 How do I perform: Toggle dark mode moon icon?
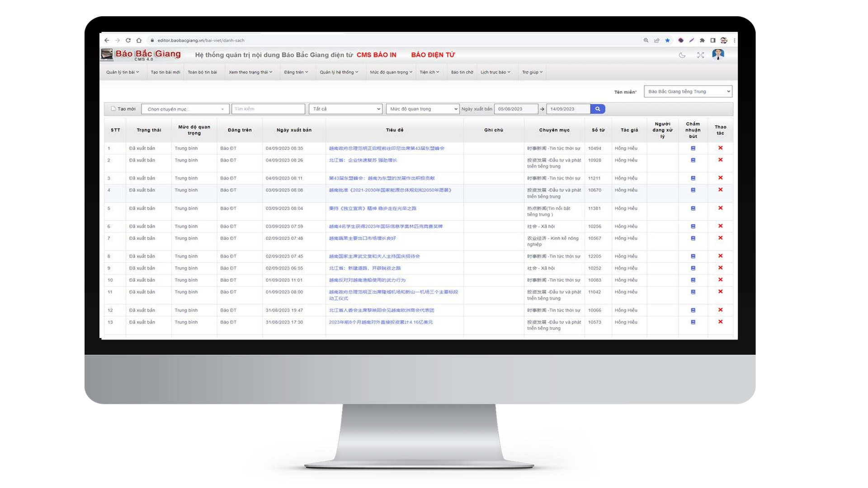[682, 55]
